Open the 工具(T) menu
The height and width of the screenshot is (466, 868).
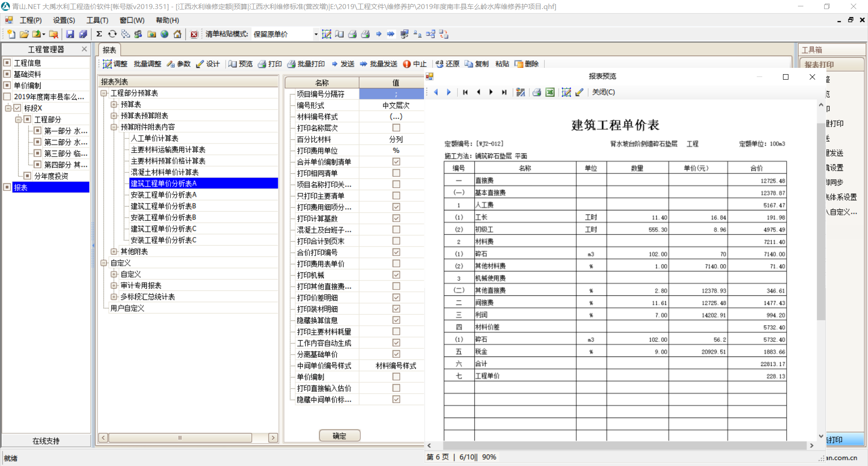click(x=97, y=20)
